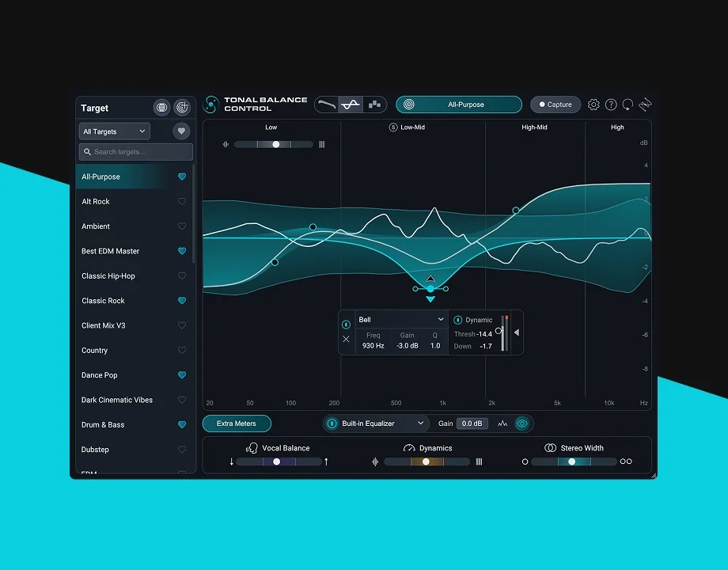728x570 pixels.
Task: Click the 930 Hz Freq value
Action: pos(373,346)
